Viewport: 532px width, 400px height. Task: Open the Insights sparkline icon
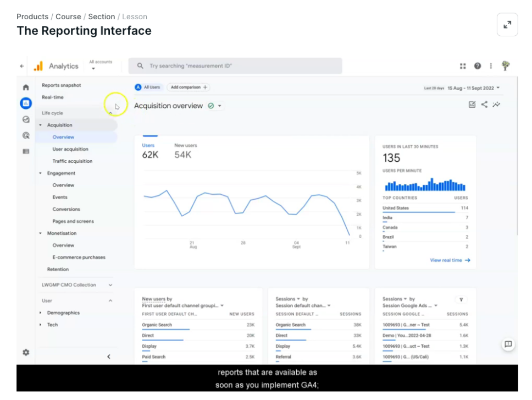tap(497, 105)
